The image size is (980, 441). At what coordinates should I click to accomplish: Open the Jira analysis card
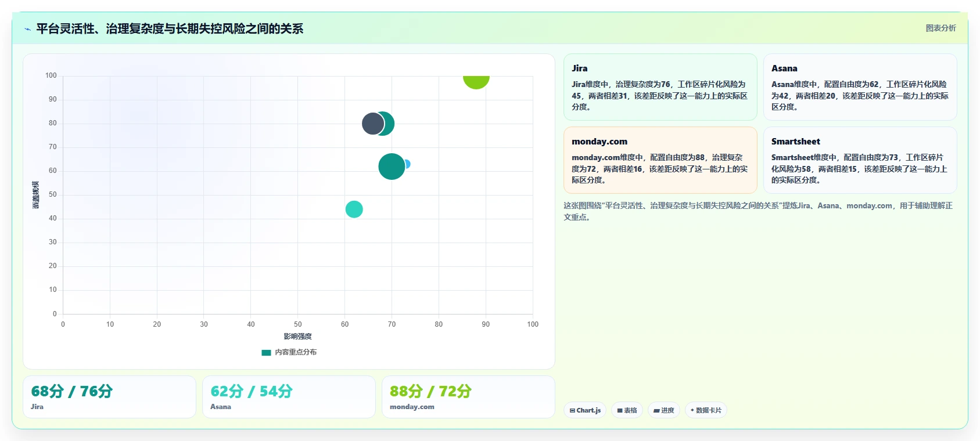pyautogui.click(x=660, y=87)
